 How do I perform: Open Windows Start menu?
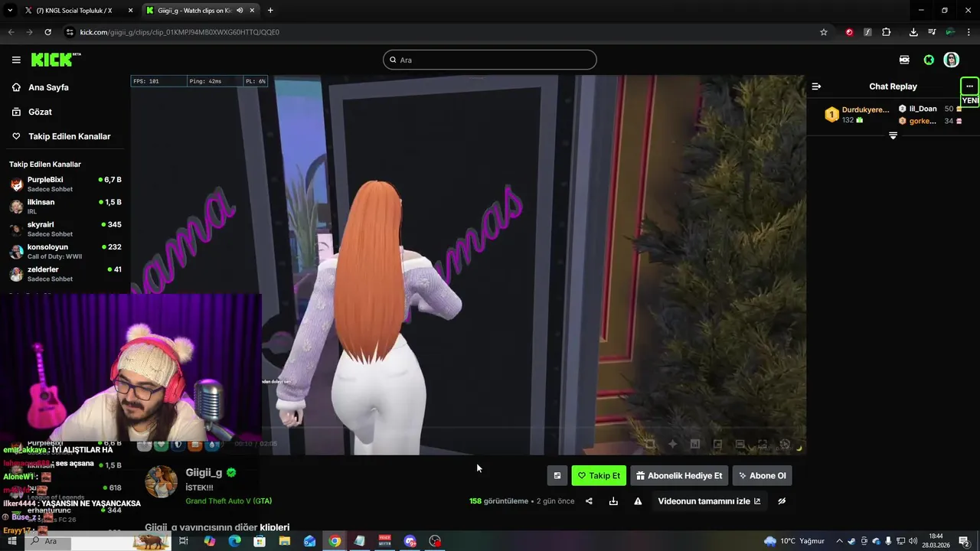11,541
